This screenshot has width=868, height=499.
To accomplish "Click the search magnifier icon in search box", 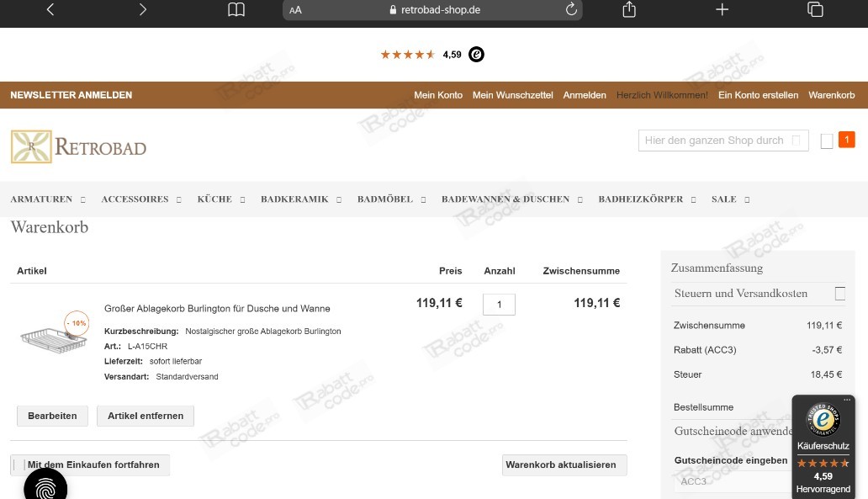I will (x=796, y=141).
